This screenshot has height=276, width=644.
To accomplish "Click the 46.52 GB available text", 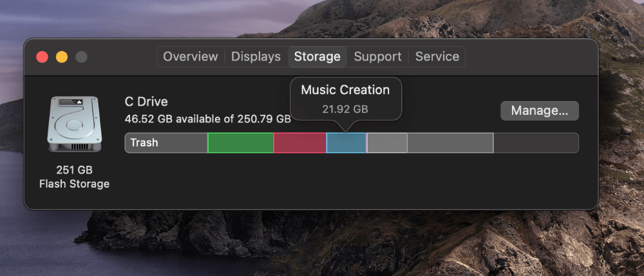I will pyautogui.click(x=207, y=119).
